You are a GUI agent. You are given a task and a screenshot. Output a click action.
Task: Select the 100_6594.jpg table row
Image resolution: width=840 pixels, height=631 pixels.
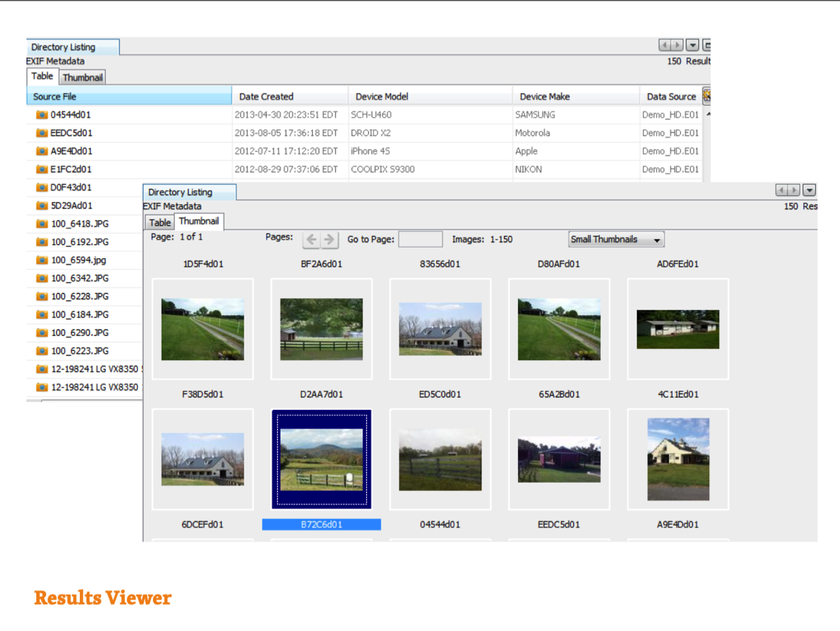[x=78, y=260]
